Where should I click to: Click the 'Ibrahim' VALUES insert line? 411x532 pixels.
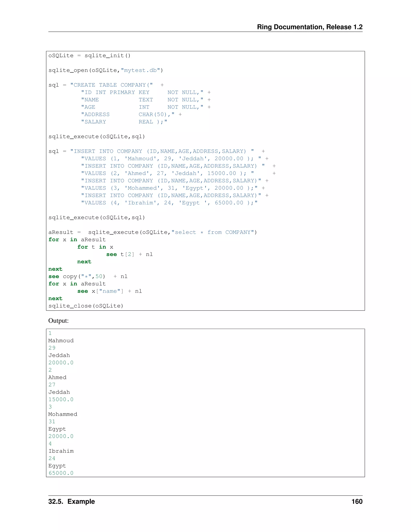tap(169, 203)
